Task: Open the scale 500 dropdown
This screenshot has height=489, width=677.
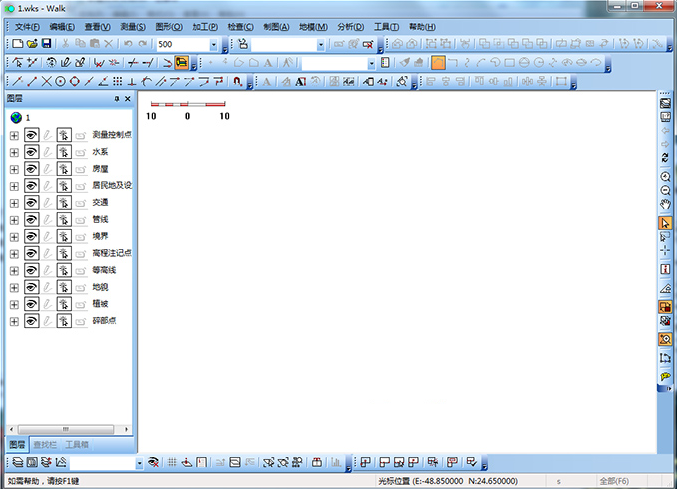Action: 213,44
